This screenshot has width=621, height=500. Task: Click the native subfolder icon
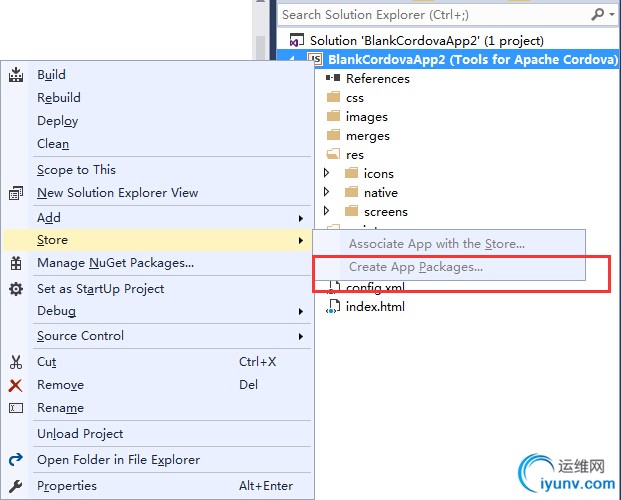[351, 192]
